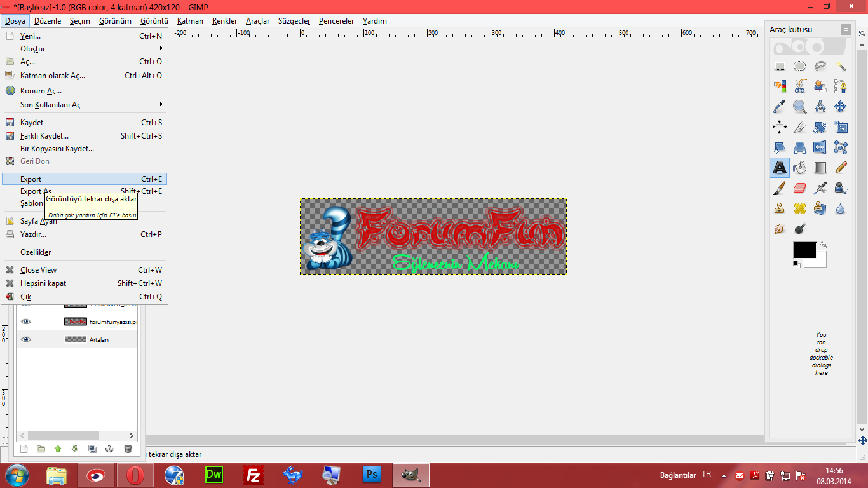The width and height of the screenshot is (868, 488).
Task: Select the Scale tool
Action: (x=841, y=127)
